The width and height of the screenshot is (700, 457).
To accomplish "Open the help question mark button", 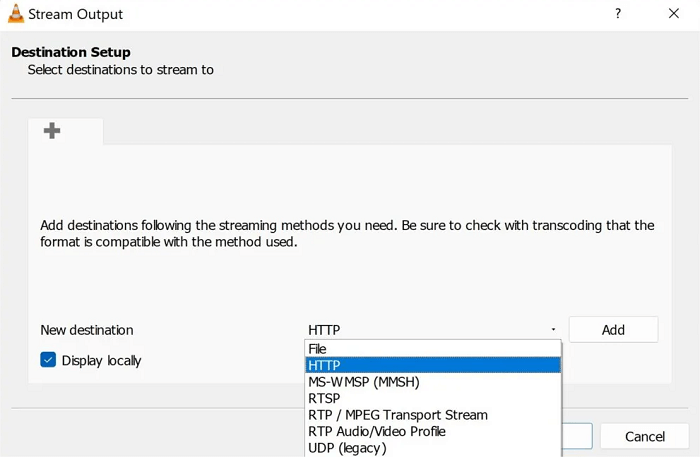I will click(617, 13).
